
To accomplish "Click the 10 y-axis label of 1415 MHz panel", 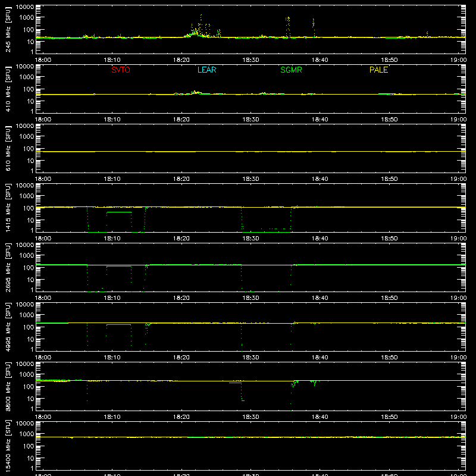I will (x=30, y=220).
